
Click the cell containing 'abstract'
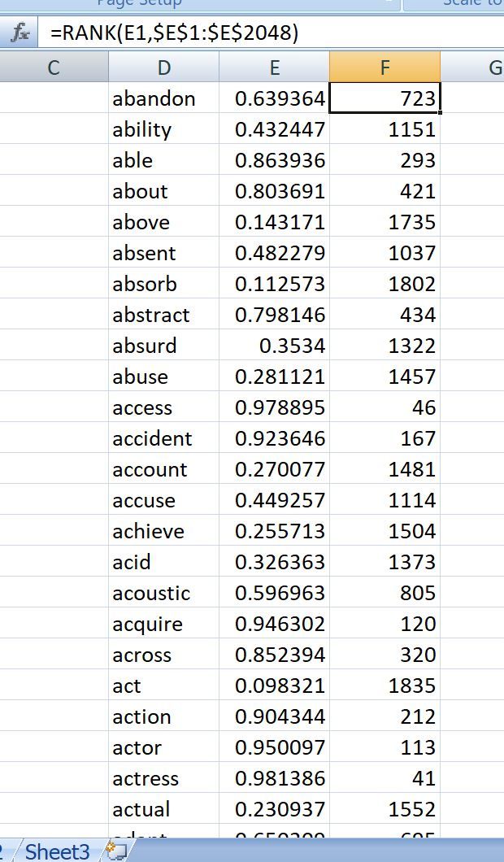(163, 315)
